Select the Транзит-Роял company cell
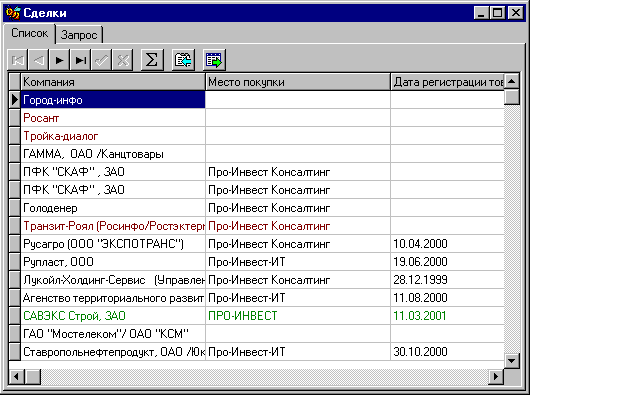 point(113,226)
